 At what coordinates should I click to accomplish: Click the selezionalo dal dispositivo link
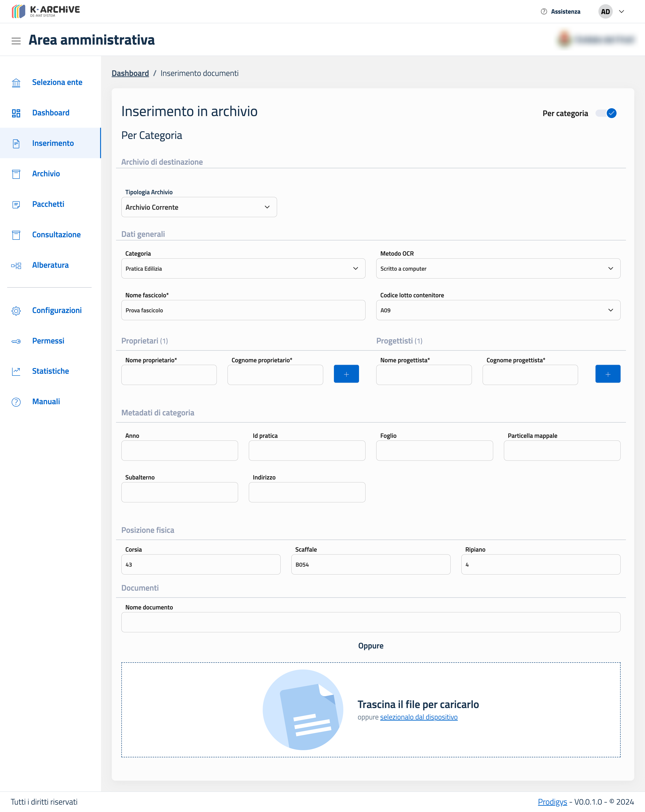click(419, 717)
